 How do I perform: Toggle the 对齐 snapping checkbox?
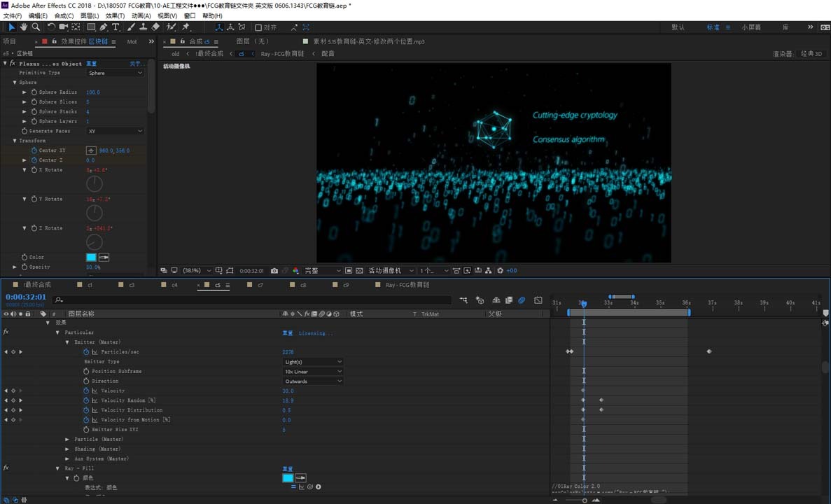[x=258, y=28]
